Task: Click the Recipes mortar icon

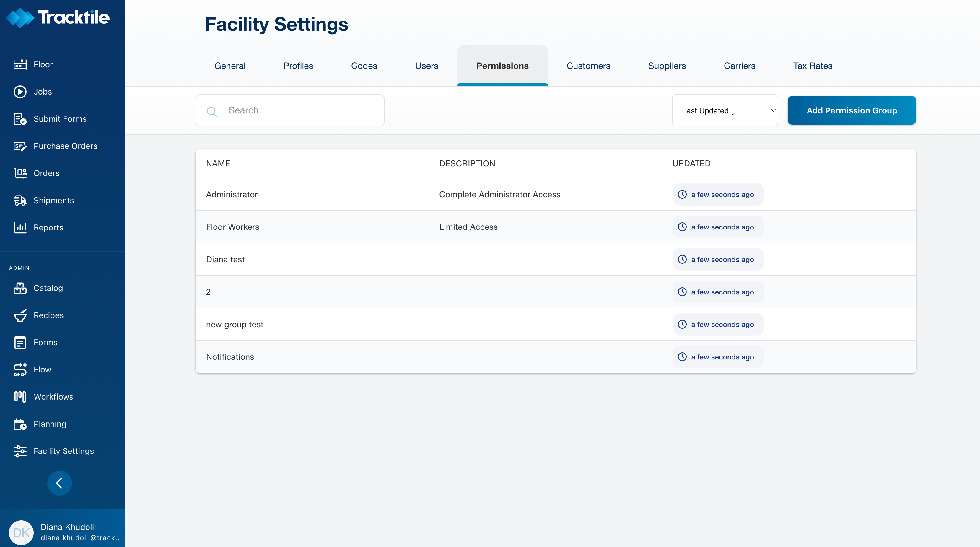Action: (x=20, y=315)
